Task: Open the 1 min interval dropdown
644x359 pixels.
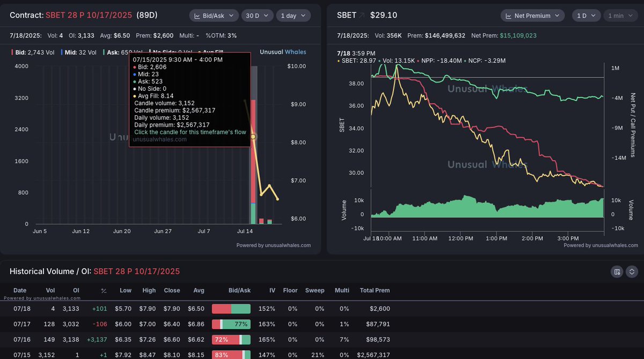Action: (620, 16)
